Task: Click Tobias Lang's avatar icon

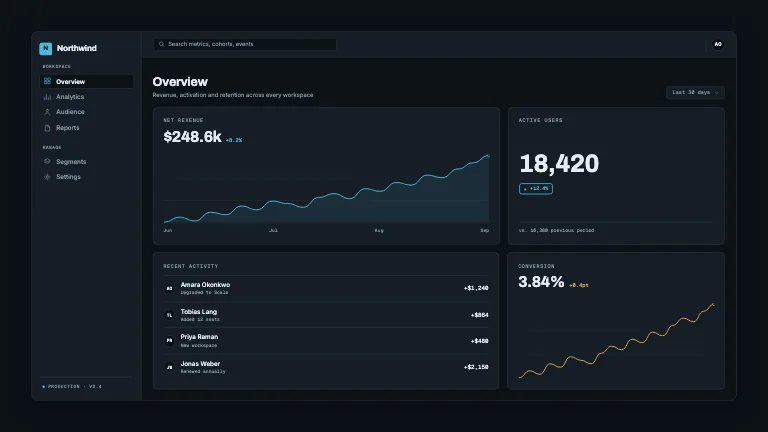Action: [169, 315]
